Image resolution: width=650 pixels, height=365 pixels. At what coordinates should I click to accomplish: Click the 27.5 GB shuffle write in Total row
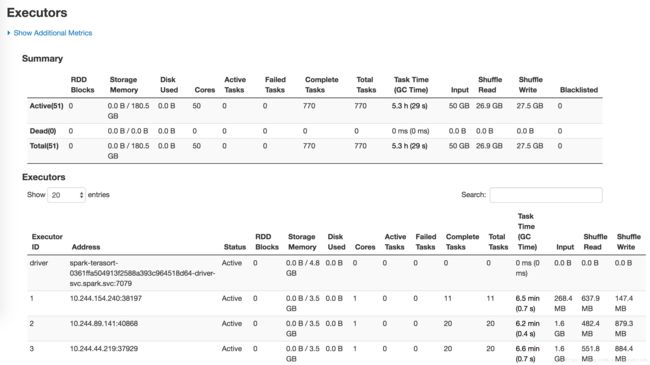(530, 146)
